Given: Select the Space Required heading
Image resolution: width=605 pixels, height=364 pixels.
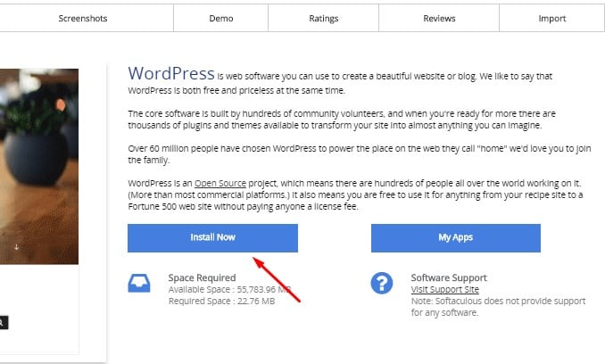Looking at the screenshot, I should click(202, 277).
